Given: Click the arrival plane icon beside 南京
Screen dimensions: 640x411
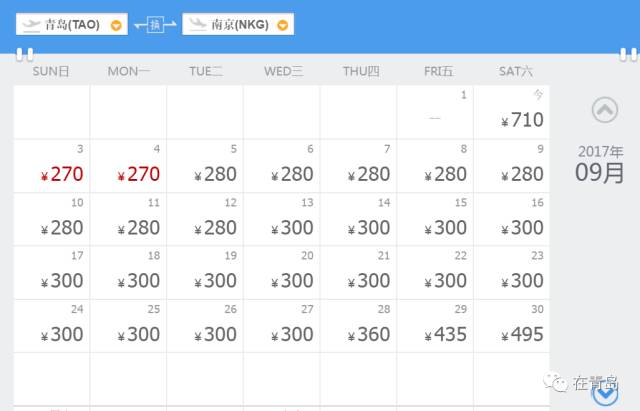Looking at the screenshot, I should pyautogui.click(x=199, y=24).
